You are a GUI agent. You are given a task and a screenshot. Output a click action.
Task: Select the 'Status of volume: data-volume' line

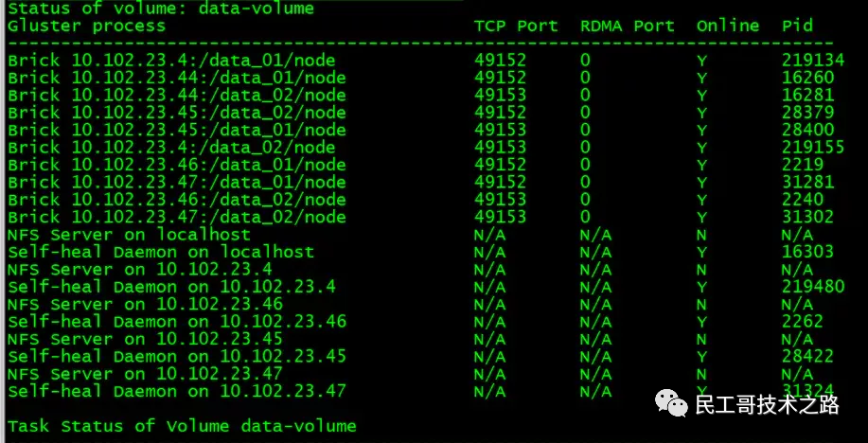coord(161,9)
